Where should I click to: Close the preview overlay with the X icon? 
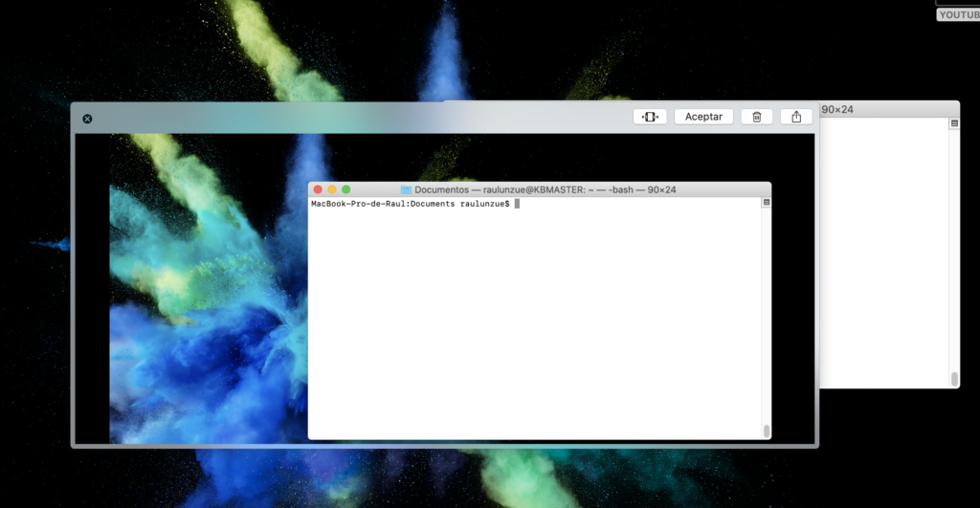[87, 119]
